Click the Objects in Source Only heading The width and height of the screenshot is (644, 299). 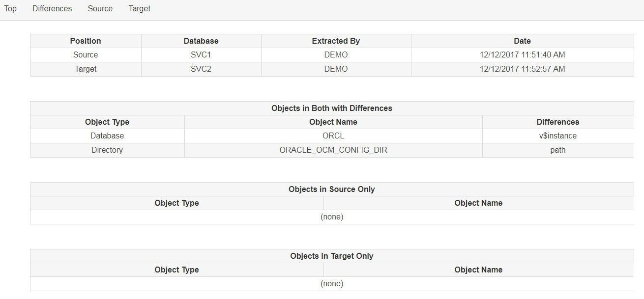point(332,190)
